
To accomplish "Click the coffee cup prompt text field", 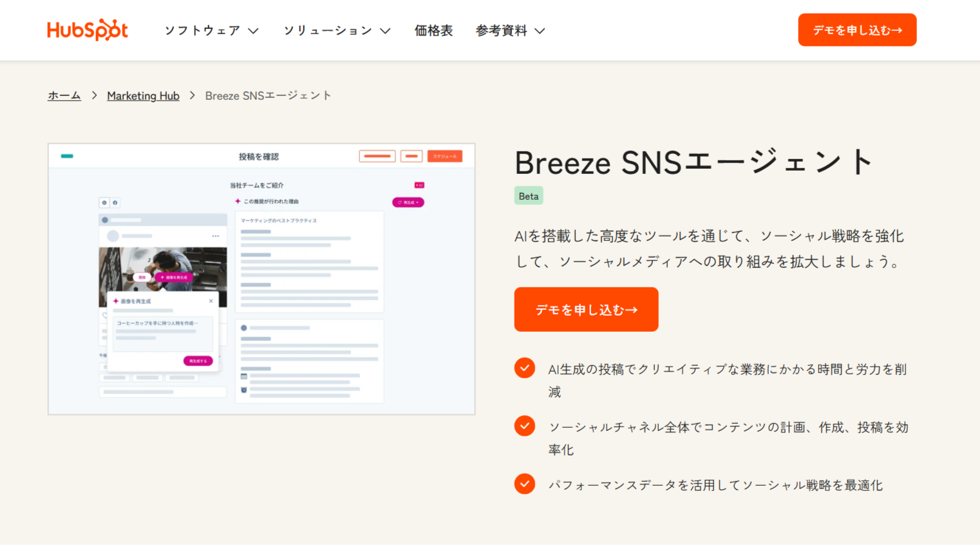I will click(x=163, y=334).
